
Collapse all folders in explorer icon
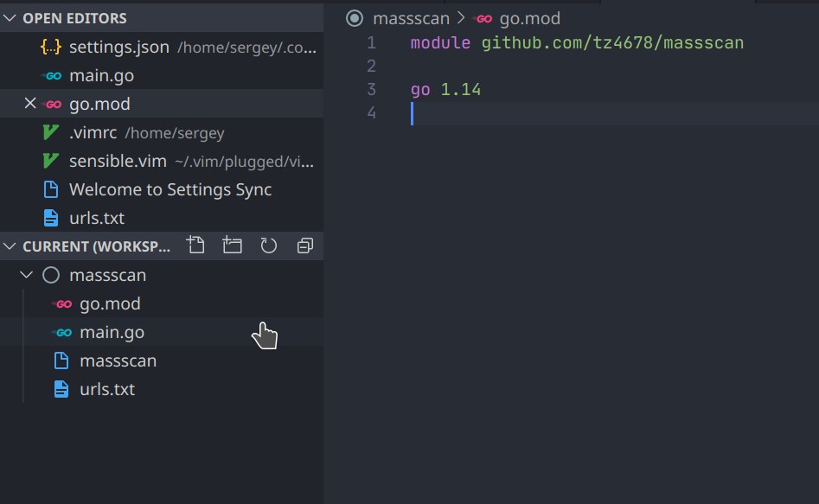click(x=305, y=246)
